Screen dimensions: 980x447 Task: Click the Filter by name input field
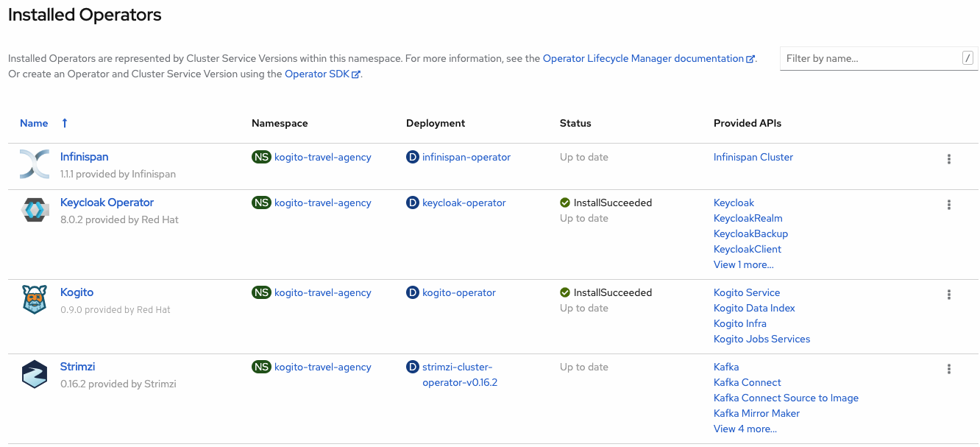tap(868, 58)
